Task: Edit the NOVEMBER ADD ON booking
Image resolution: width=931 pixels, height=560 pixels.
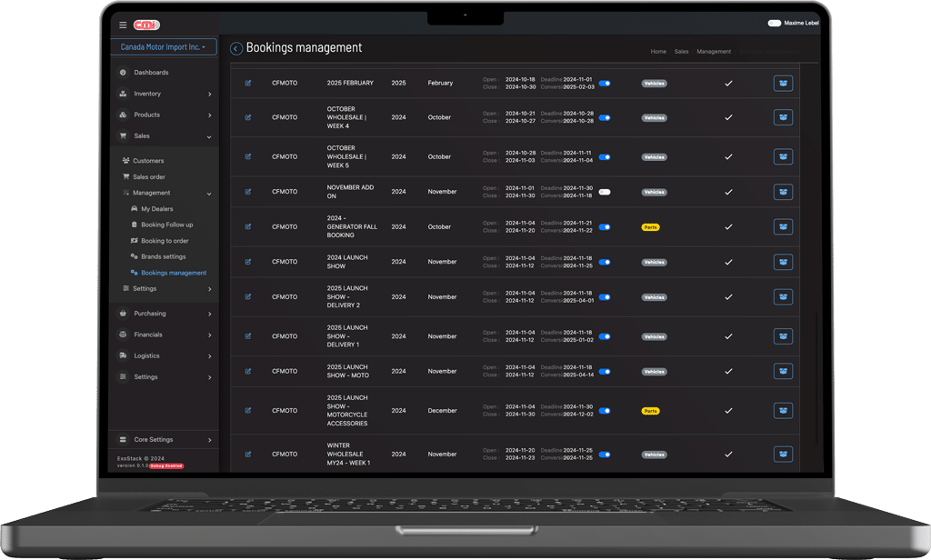Action: pos(248,192)
